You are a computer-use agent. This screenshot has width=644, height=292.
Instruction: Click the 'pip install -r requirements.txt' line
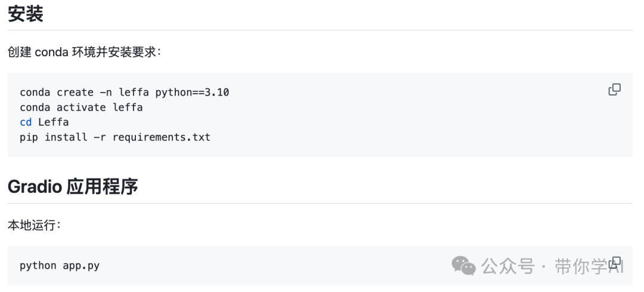(115, 137)
